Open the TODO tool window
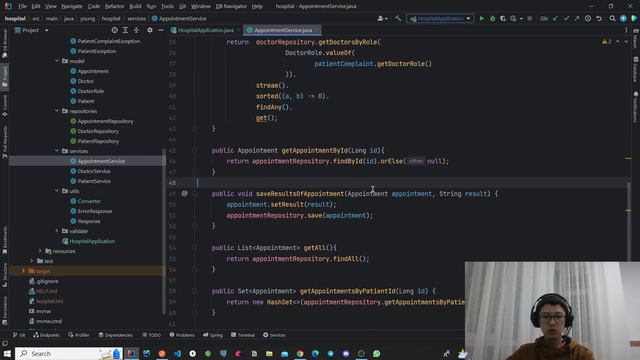 coord(151,335)
